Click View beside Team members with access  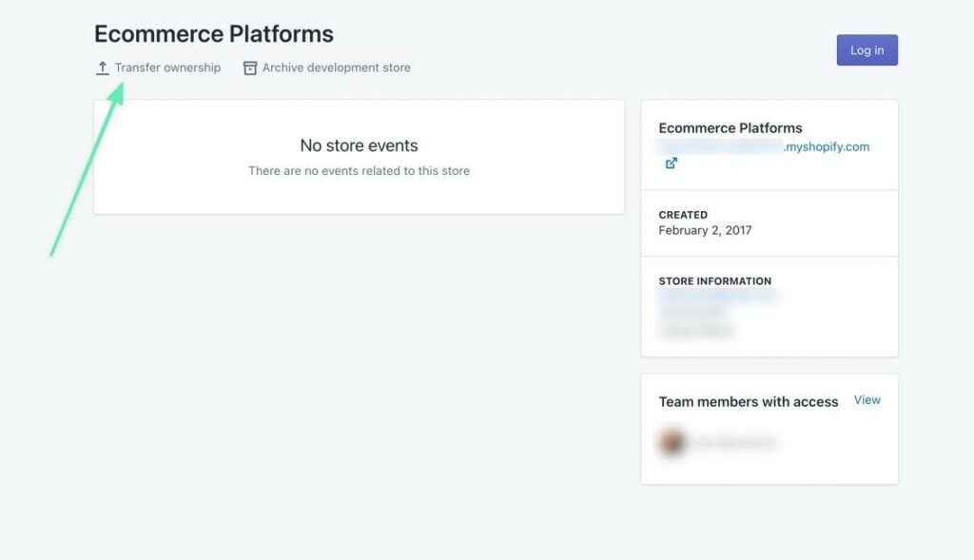[867, 400]
